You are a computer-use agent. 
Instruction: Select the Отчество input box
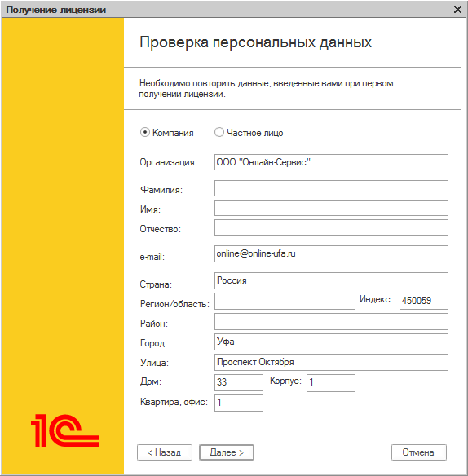331,227
